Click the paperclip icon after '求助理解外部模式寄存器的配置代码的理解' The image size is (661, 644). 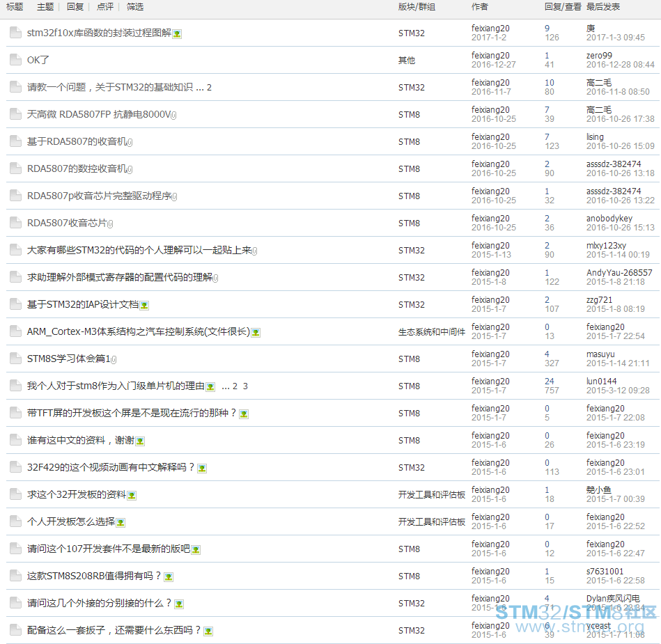[x=215, y=278]
